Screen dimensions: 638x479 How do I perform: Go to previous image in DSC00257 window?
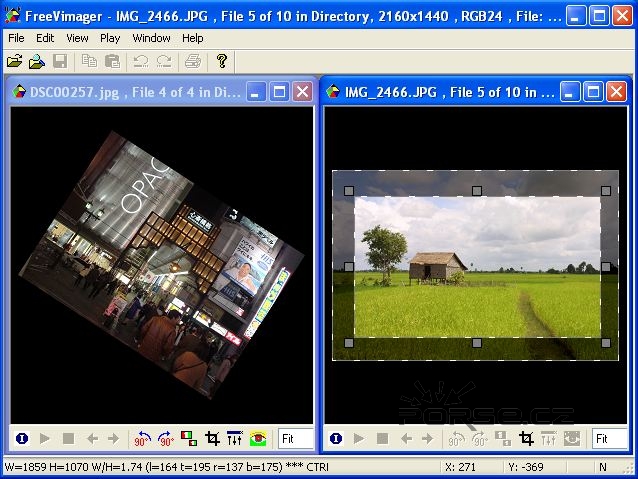click(92, 439)
